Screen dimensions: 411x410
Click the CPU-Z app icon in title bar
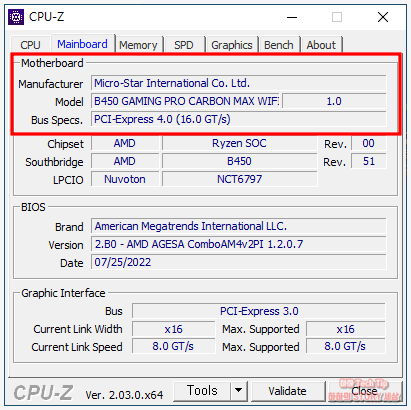pos(16,17)
